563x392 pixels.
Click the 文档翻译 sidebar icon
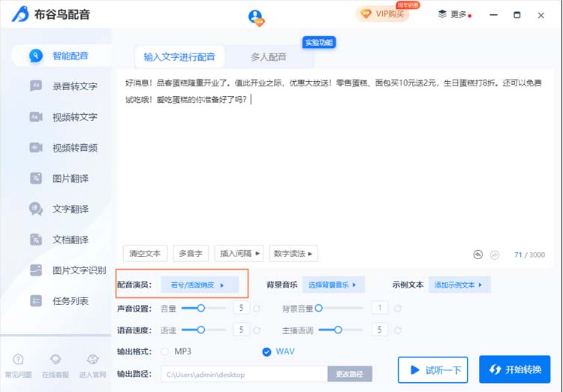coord(36,240)
